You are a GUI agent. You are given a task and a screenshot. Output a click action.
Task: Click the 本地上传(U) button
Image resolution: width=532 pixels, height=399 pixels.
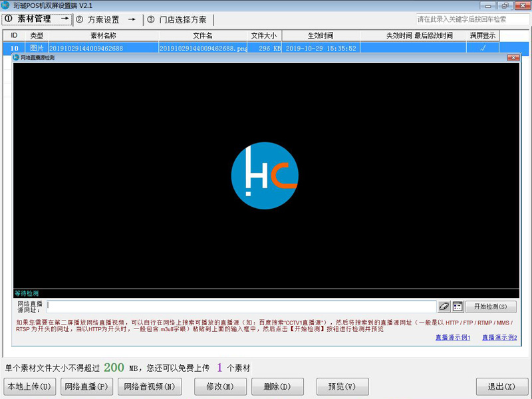point(29,387)
